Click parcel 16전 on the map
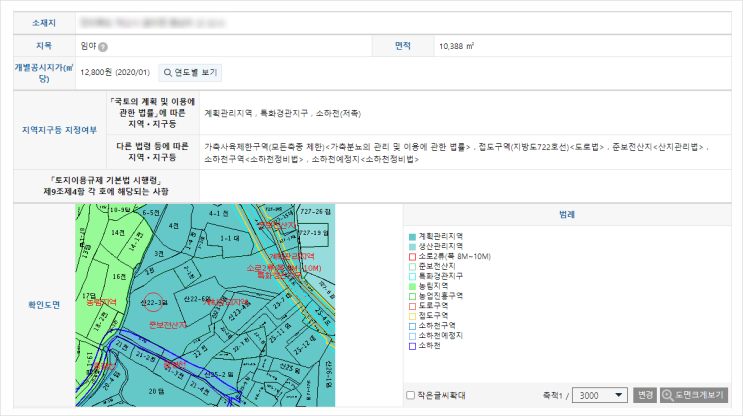This screenshot has width=743, height=416. 119,276
